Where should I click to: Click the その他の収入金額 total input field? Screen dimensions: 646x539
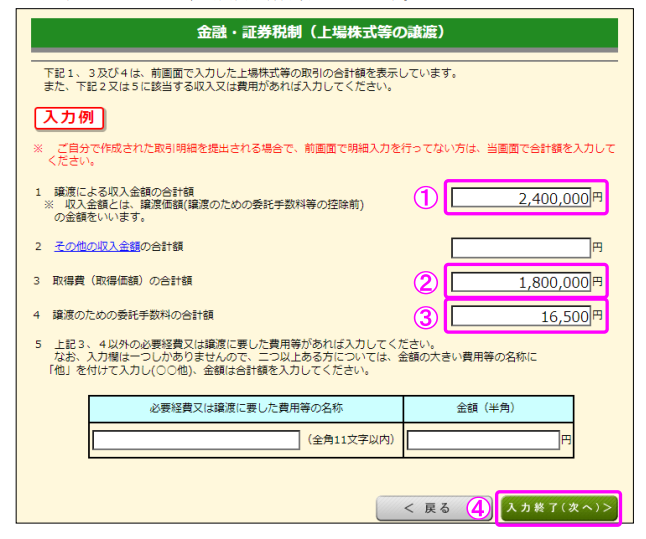(x=521, y=247)
